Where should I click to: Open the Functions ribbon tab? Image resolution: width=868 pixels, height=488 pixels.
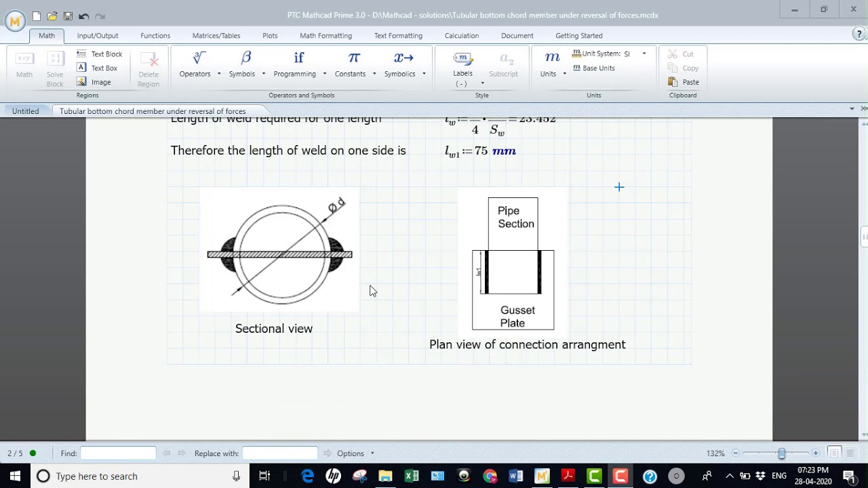tap(155, 35)
